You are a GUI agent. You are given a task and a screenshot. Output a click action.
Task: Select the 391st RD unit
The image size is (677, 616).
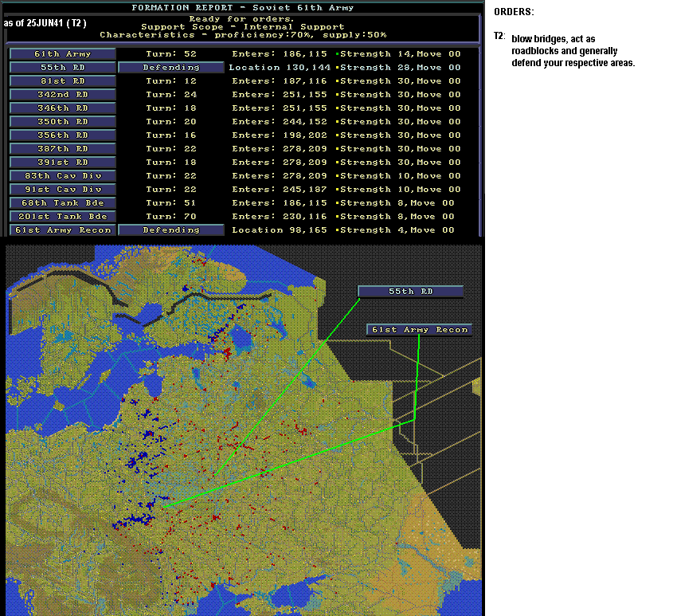coord(63,163)
